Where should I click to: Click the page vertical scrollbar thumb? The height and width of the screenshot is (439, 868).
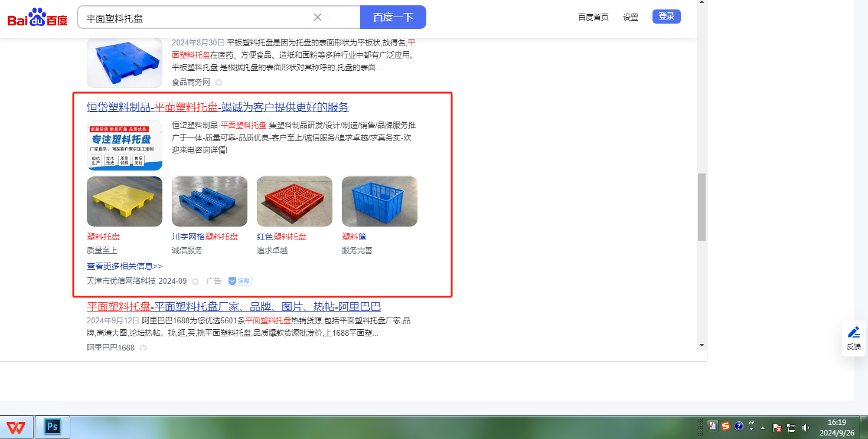(x=701, y=207)
